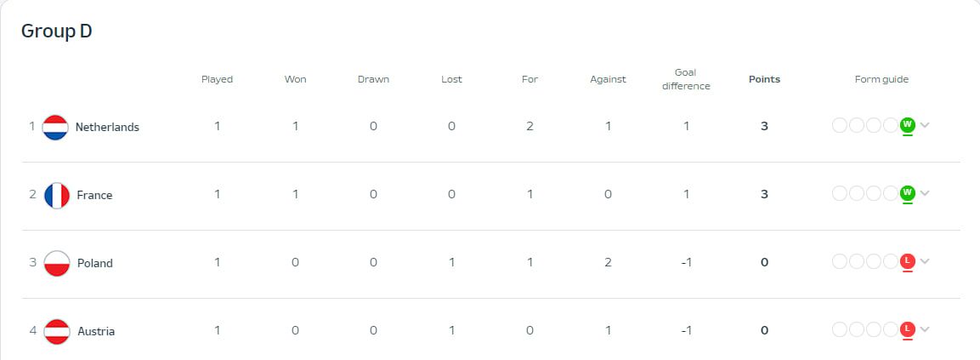Expand the Austria form guide chevron
Image resolution: width=980 pixels, height=360 pixels.
coord(925,329)
